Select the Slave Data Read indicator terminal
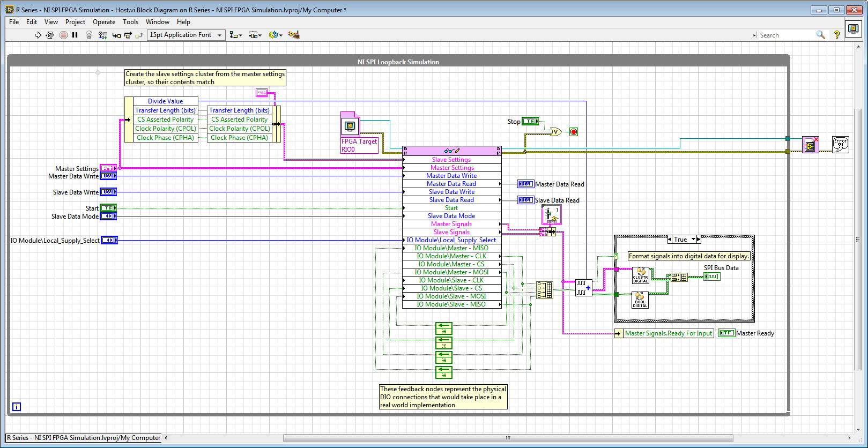 [x=525, y=200]
